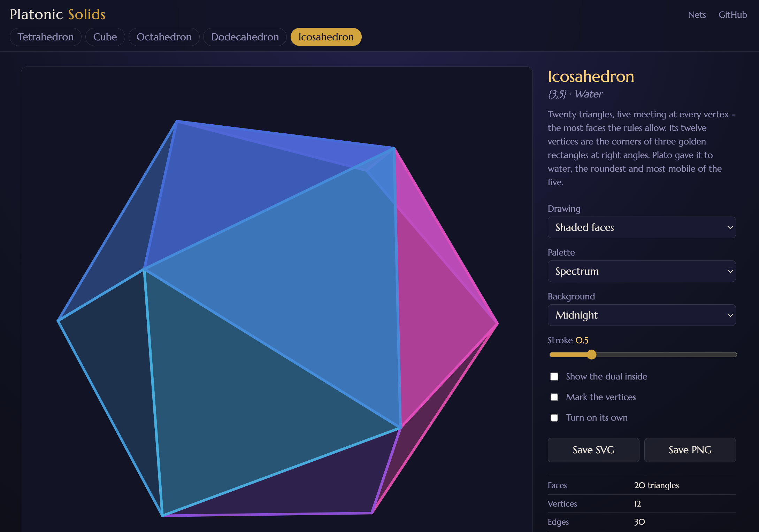Click the Stroke 0.5 label
This screenshot has width=759, height=532.
568,340
